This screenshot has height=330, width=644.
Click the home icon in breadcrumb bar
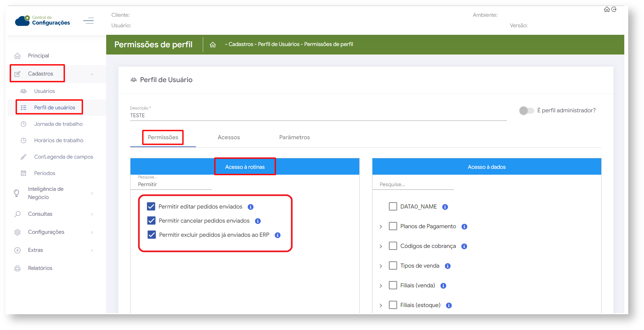(x=213, y=45)
